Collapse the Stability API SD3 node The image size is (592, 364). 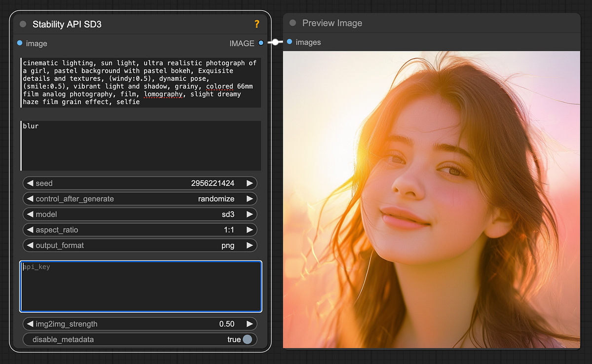(x=22, y=24)
